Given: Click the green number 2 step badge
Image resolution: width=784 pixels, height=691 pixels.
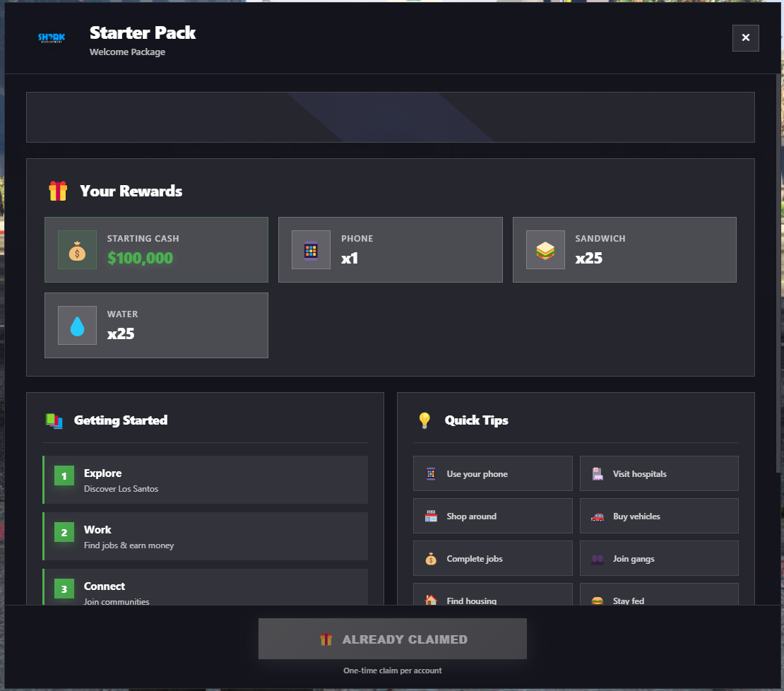Looking at the screenshot, I should (x=64, y=533).
